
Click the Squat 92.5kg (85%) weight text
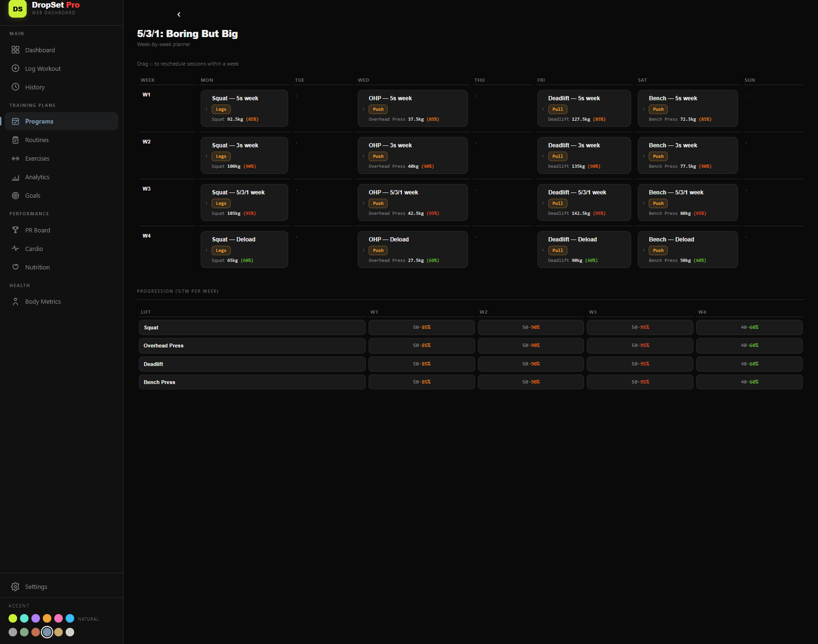pyautogui.click(x=235, y=119)
